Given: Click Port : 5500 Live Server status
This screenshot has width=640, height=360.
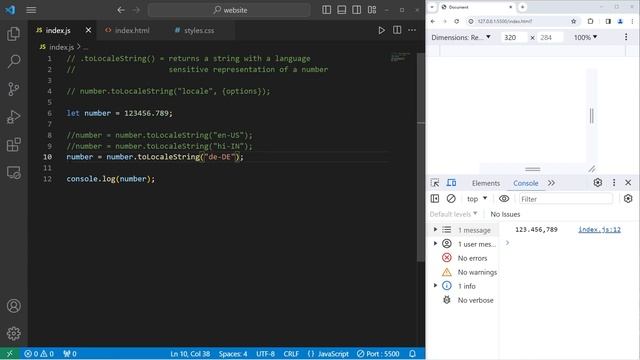Looking at the screenshot, I should (378, 354).
